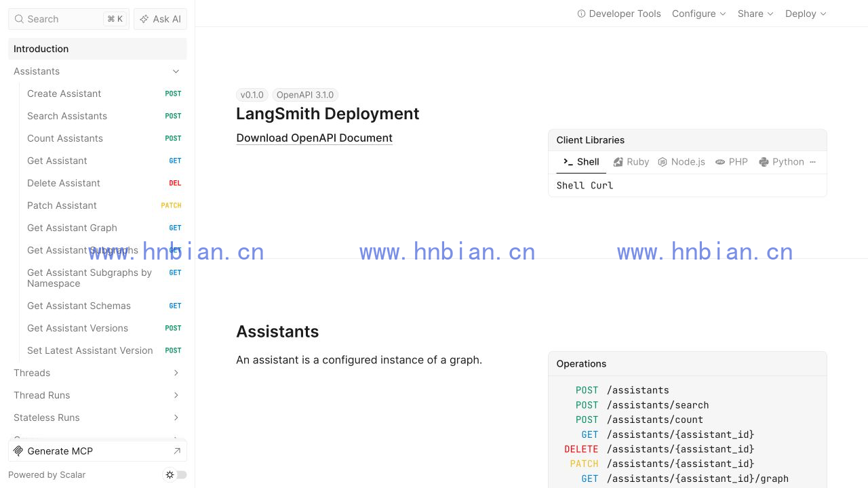Open the Introduction sidebar item

[x=98, y=49]
